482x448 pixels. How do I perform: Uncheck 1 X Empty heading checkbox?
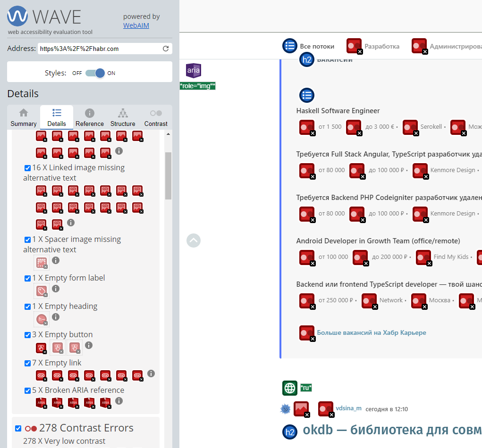27,307
